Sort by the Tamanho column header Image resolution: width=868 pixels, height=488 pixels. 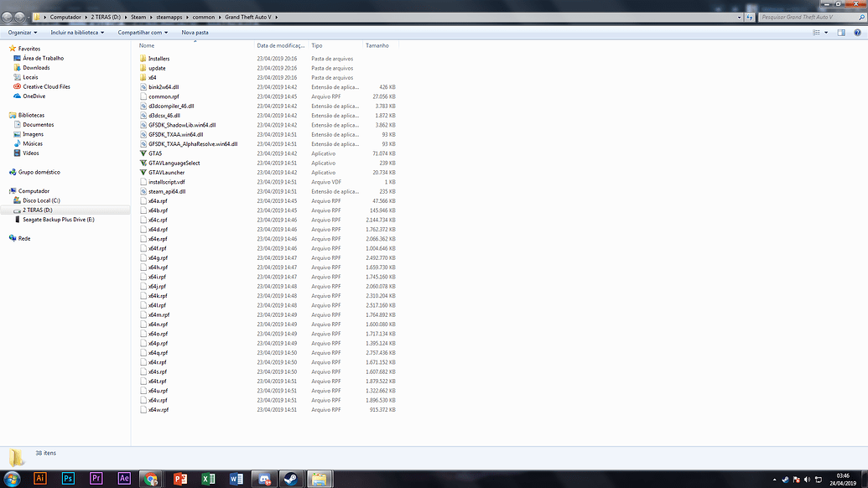[381, 45]
